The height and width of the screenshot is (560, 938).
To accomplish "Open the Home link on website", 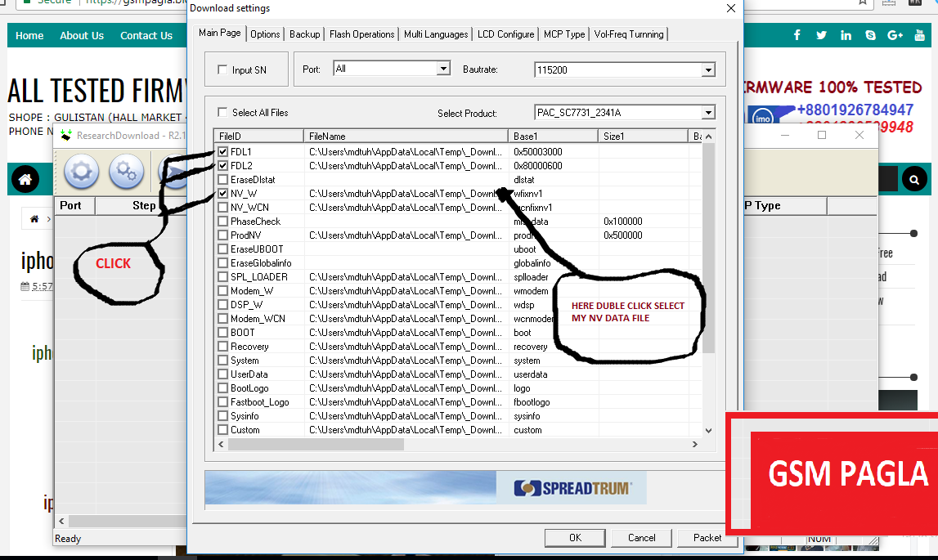I will 29,35.
